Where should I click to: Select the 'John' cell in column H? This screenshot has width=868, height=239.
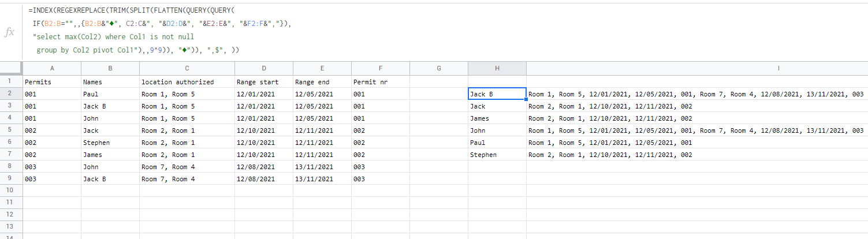(x=497, y=130)
